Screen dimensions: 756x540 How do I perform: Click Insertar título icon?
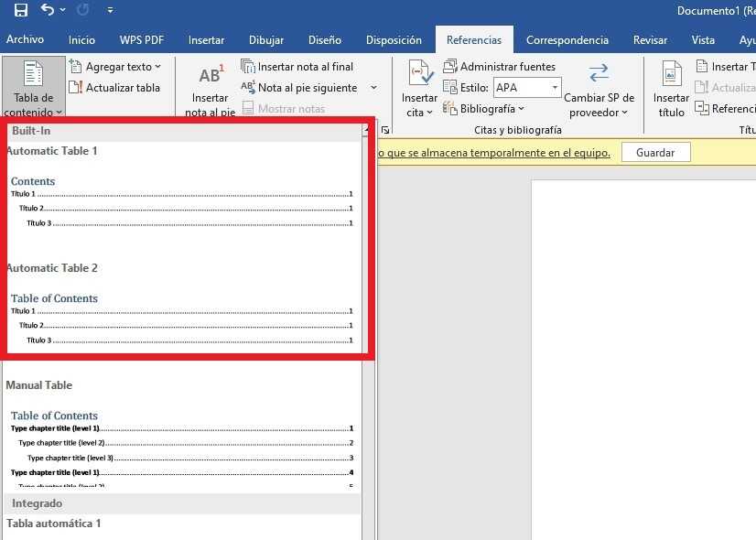click(672, 75)
